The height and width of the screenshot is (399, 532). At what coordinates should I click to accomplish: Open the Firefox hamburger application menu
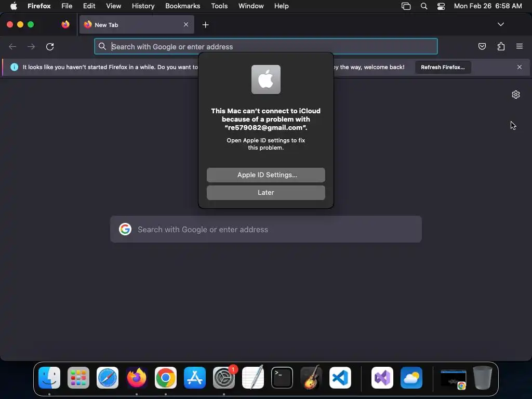(520, 46)
